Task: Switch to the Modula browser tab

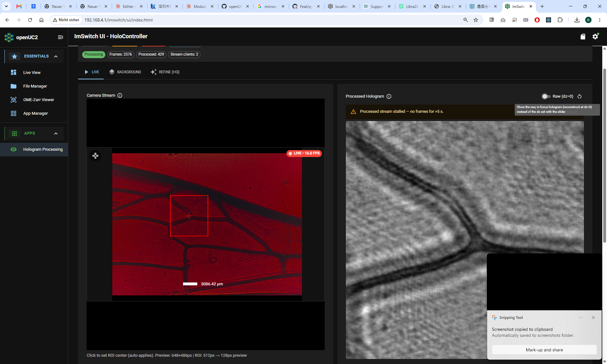Action: coord(200,6)
